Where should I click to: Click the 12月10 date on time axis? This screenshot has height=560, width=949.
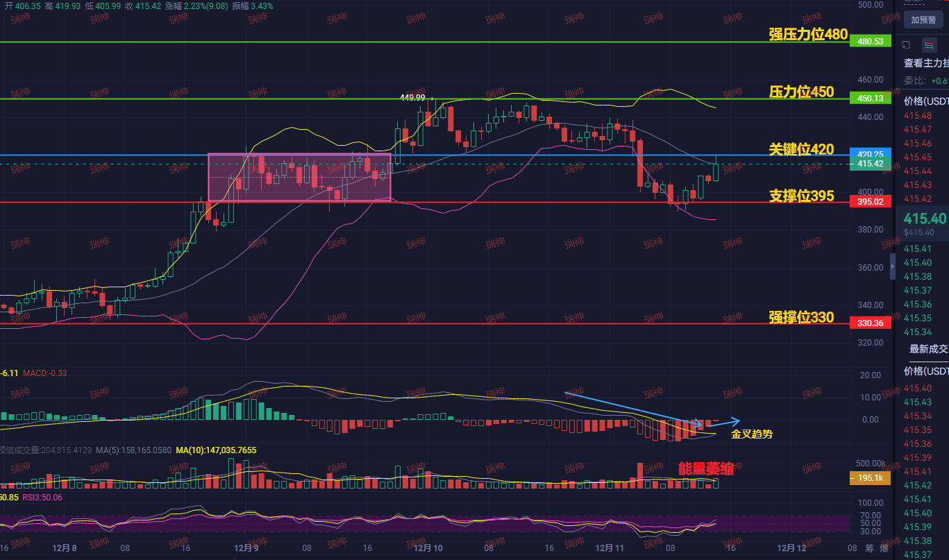click(428, 548)
